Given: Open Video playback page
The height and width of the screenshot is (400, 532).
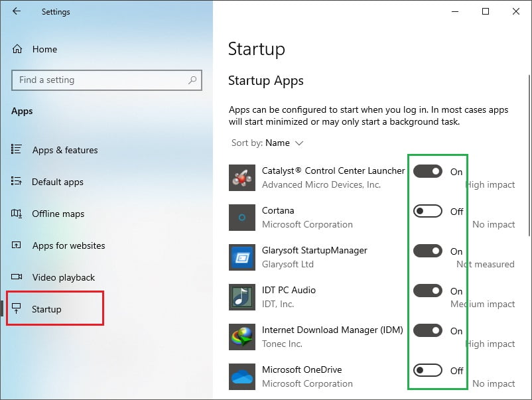Looking at the screenshot, I should (x=64, y=277).
